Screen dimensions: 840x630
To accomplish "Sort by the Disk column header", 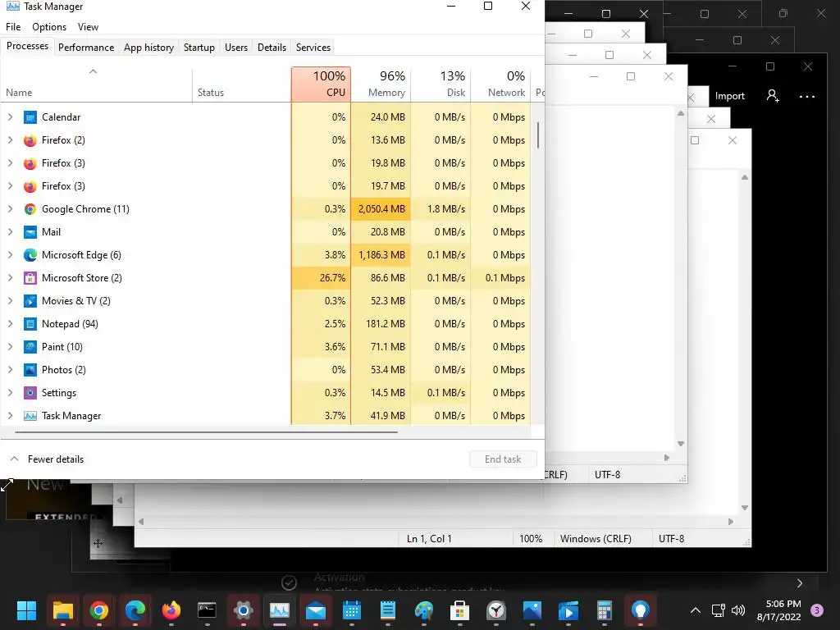I will pyautogui.click(x=441, y=84).
